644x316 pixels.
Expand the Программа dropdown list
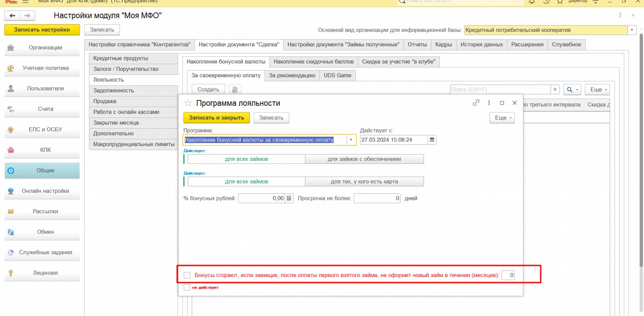351,140
